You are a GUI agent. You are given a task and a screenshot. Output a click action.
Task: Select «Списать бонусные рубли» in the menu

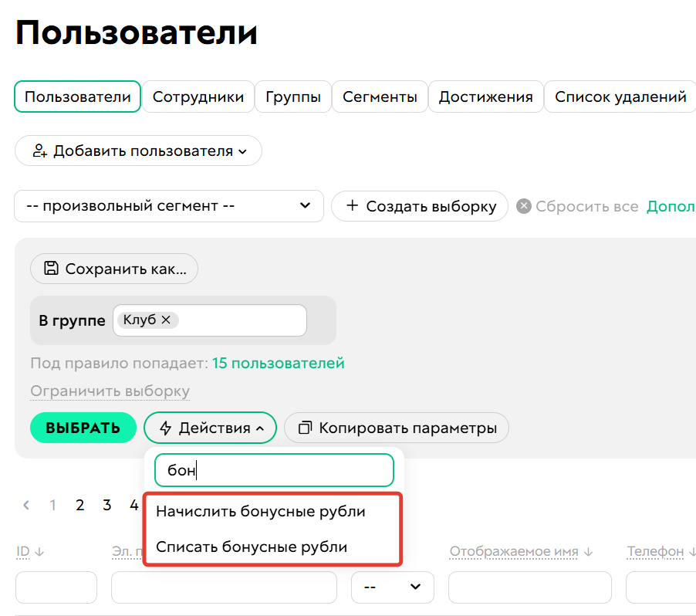(253, 547)
